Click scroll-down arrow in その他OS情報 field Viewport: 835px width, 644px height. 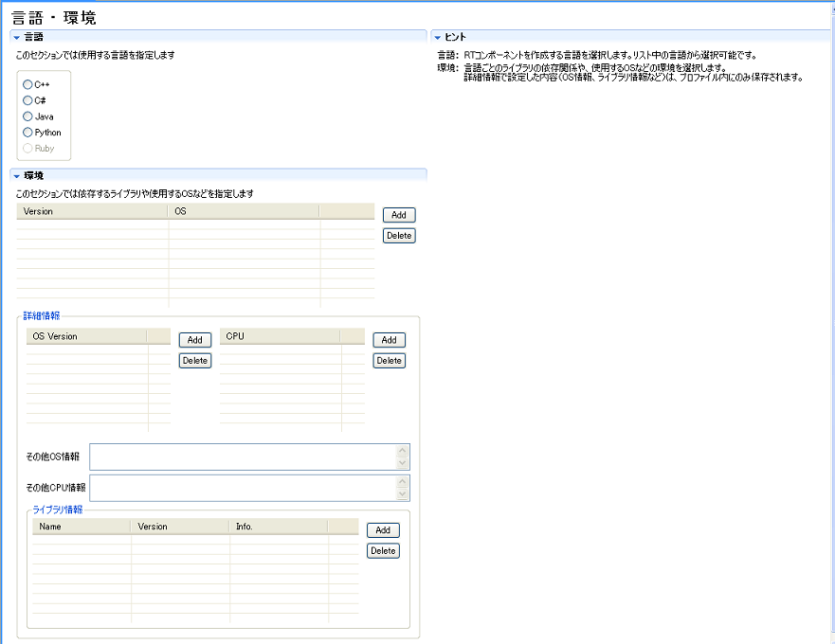(403, 463)
